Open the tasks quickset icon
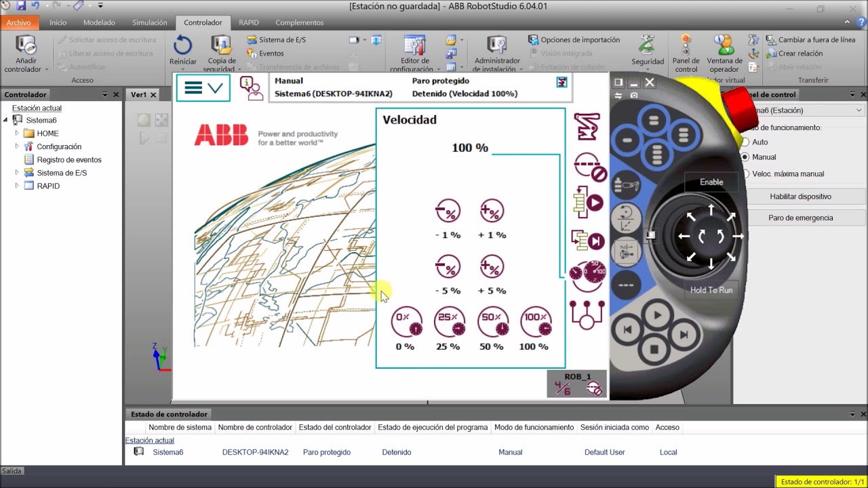This screenshot has width=868, height=488. click(587, 314)
